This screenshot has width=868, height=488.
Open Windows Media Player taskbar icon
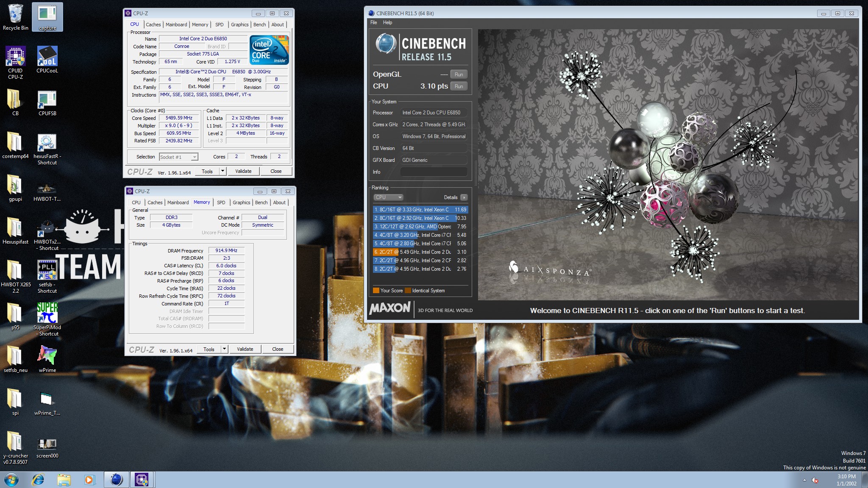point(89,480)
